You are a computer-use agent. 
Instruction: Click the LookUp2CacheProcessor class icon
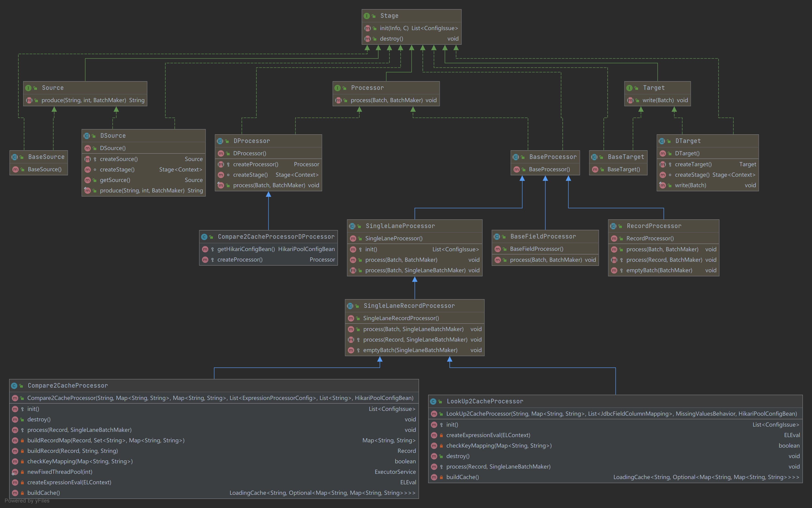(x=433, y=402)
